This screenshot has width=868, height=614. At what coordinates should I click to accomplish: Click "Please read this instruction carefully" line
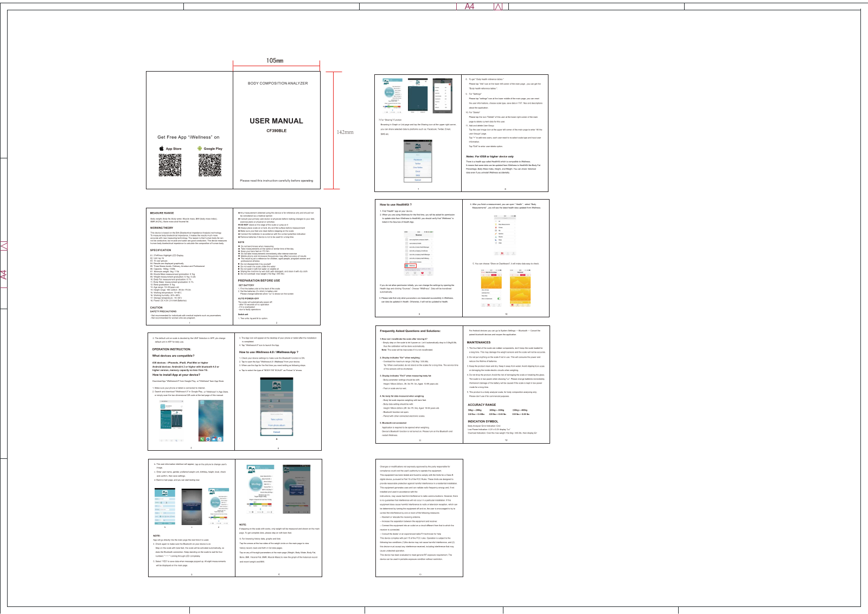[x=276, y=181]
